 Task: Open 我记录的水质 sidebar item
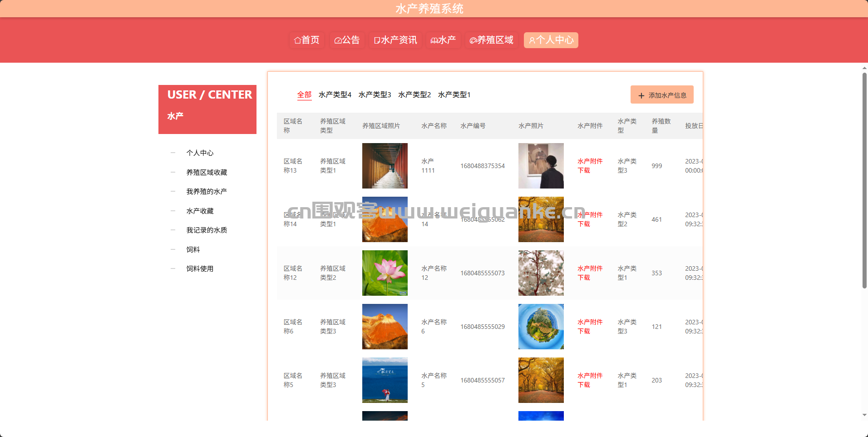[207, 230]
